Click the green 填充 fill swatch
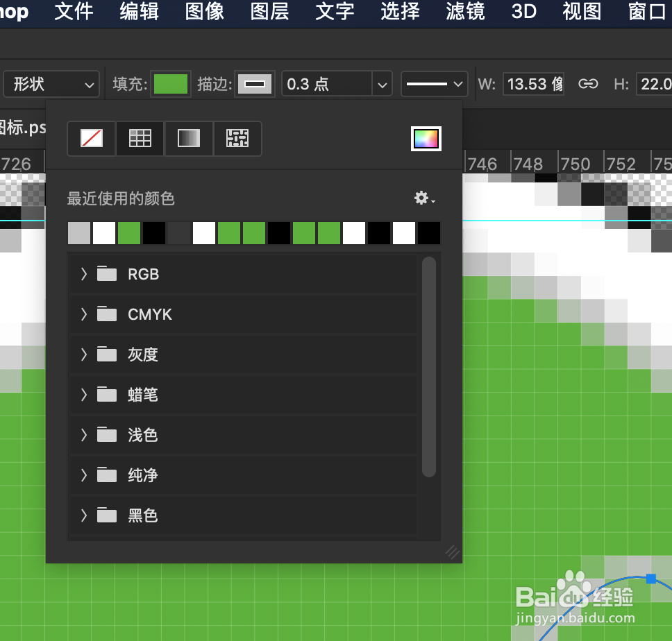This screenshot has width=672, height=641. (171, 84)
